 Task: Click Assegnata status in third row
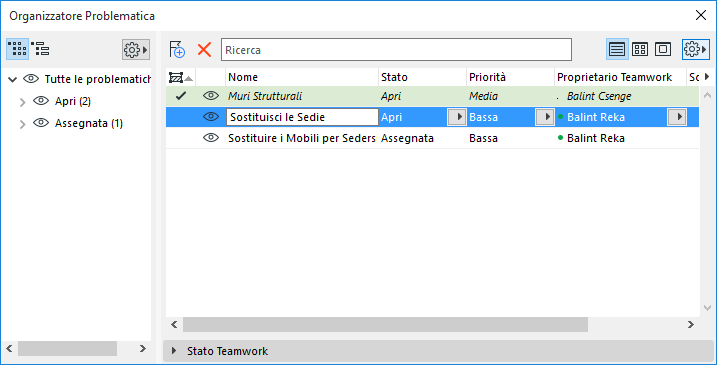point(407,138)
